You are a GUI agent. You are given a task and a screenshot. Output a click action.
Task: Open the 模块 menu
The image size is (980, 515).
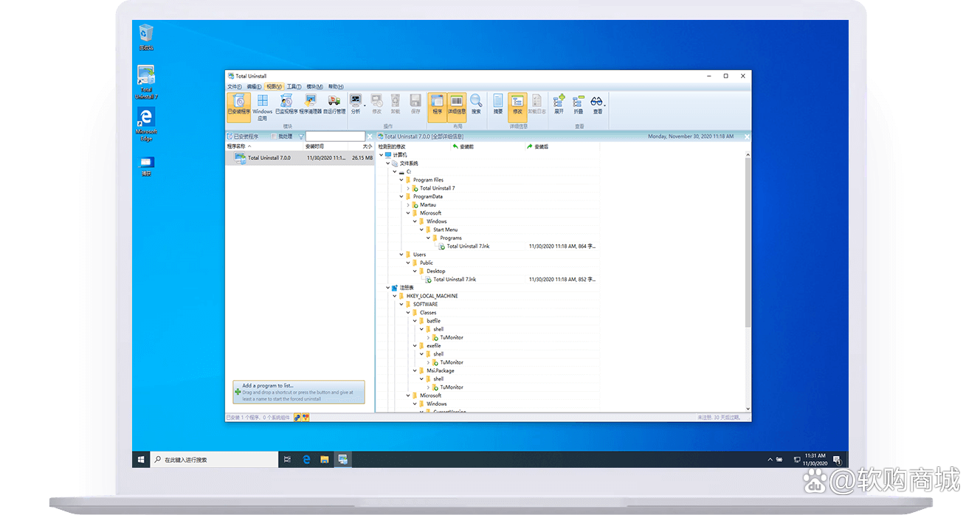point(314,86)
